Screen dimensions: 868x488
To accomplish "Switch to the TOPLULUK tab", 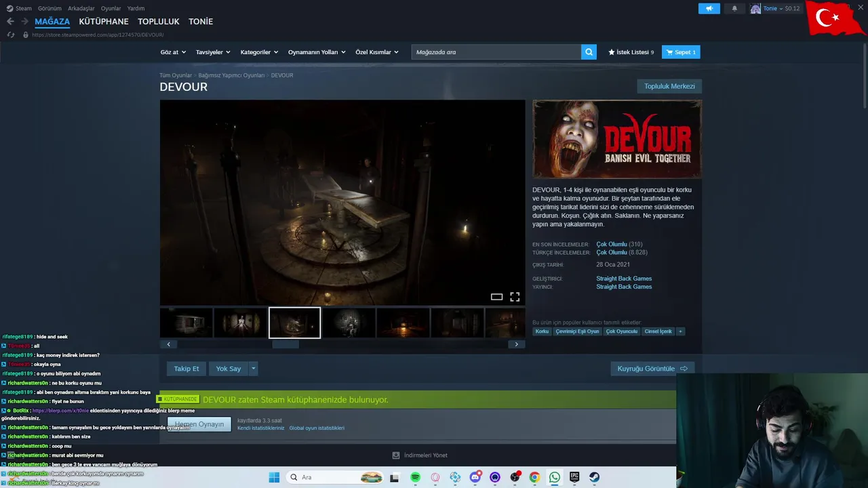I will pos(159,22).
